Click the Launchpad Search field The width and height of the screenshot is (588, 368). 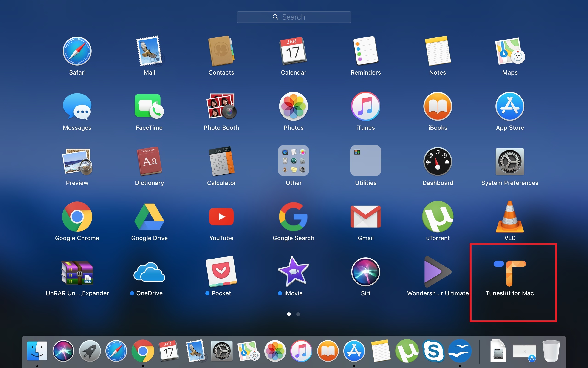click(294, 17)
